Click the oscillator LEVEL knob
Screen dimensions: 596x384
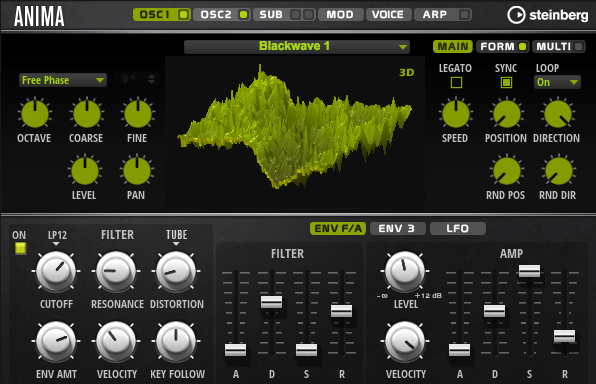pos(85,171)
